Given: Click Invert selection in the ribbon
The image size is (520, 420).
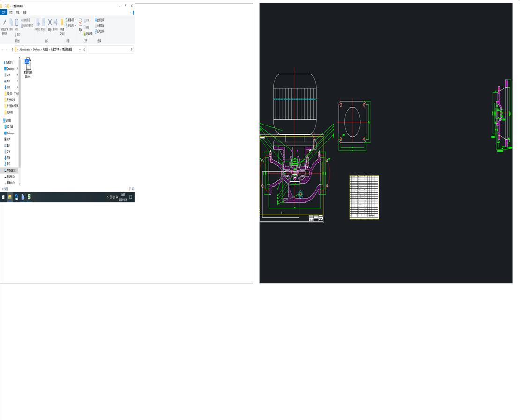Looking at the screenshot, I should pyautogui.click(x=99, y=31).
